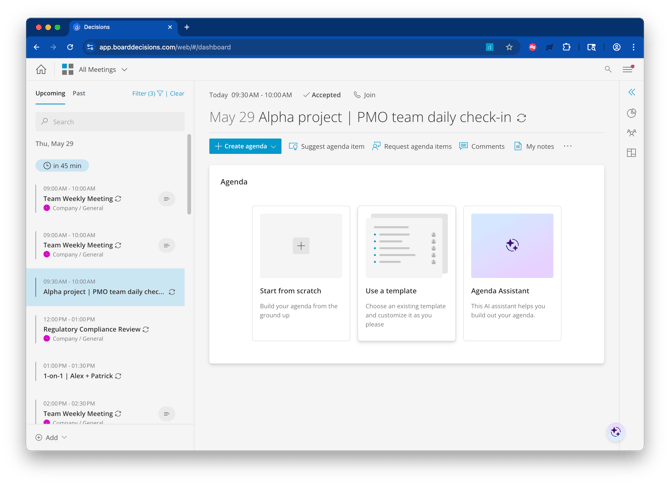The width and height of the screenshot is (670, 485).
Task: Click the browser forward arrow
Action: 53,47
